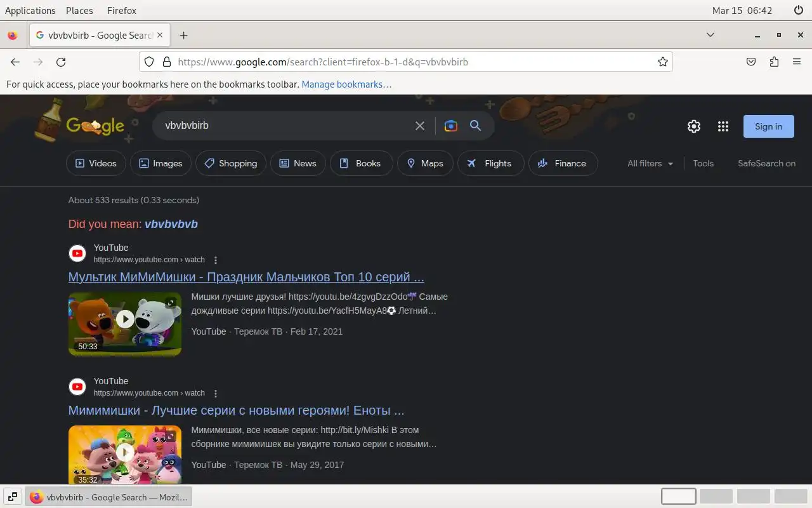This screenshot has height=508, width=812.
Task: Click suggested spelling vbvbvbvb
Action: tap(171, 224)
